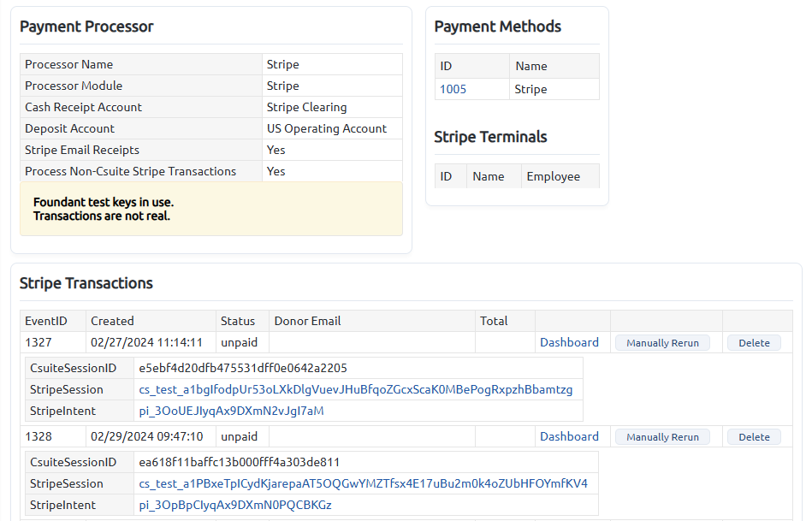Click unpaid status of event 1327
812x521 pixels.
[x=239, y=342]
